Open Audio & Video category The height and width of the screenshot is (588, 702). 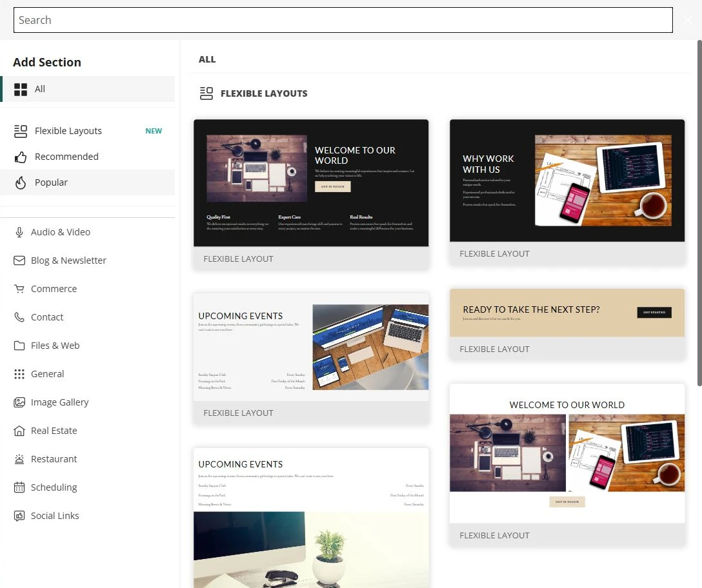[88, 232]
